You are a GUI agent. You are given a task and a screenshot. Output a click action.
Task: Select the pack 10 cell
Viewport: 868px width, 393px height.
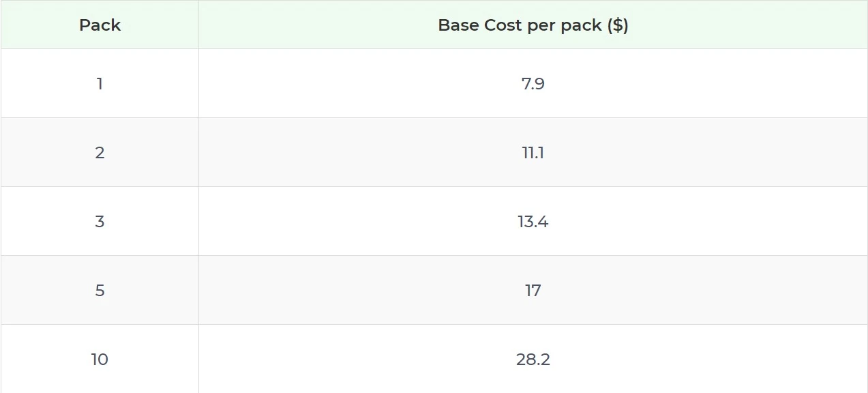[100, 360]
